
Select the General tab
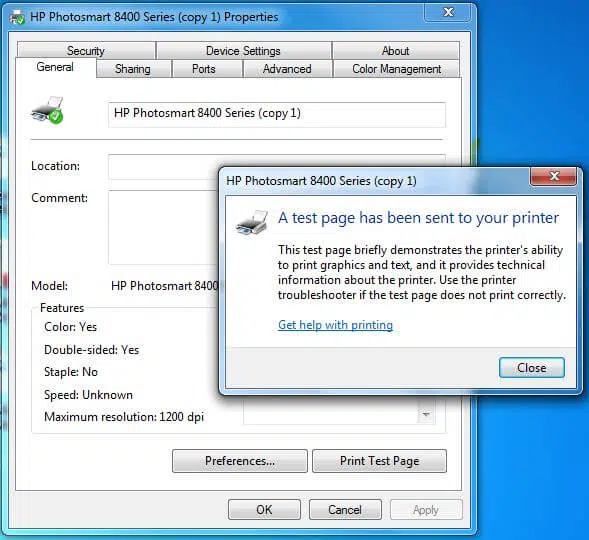(55, 67)
